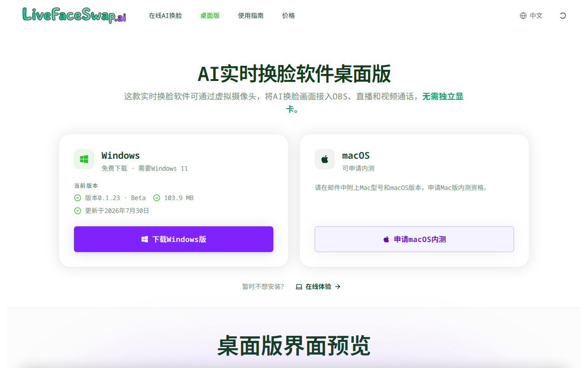This screenshot has height=368, width=588.
Task: Click the macOS heading in the card
Action: pyautogui.click(x=356, y=155)
